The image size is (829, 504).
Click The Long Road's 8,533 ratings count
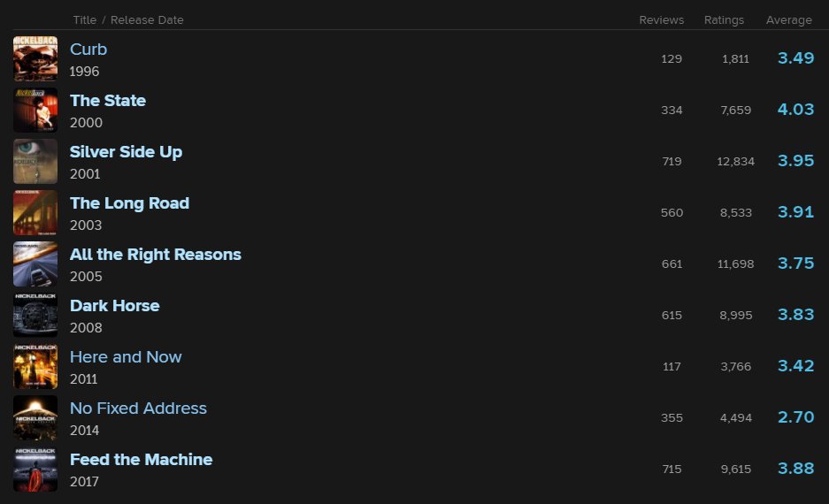click(735, 212)
